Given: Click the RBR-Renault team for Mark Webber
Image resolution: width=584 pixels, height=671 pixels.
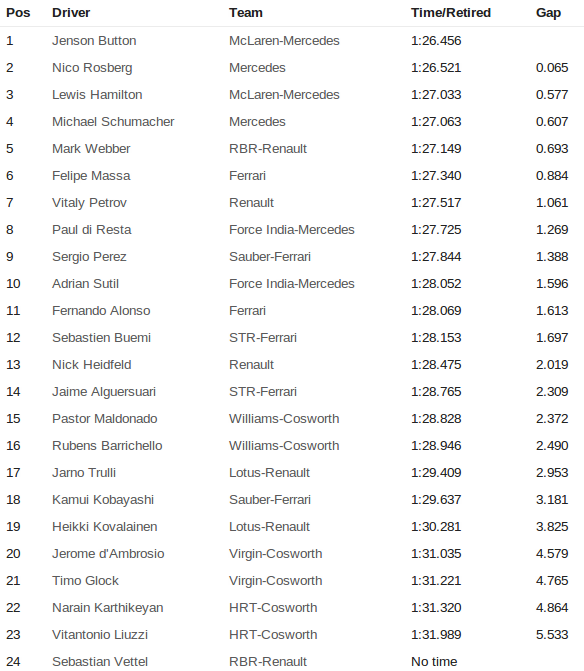Looking at the screenshot, I should click(268, 148).
